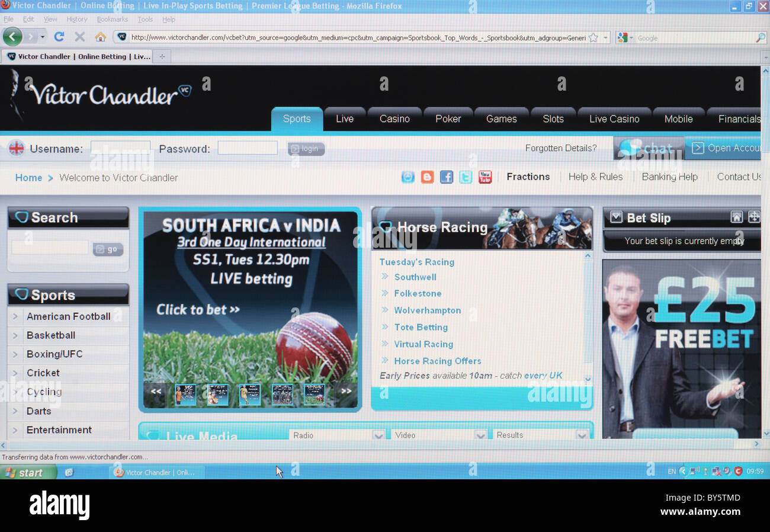Select the Sports tab

[297, 119]
